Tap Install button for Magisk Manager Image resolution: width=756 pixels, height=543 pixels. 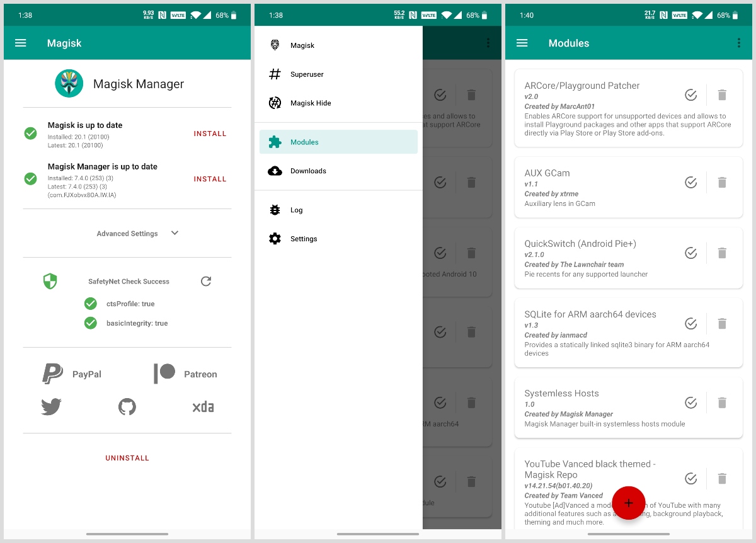[x=210, y=179]
